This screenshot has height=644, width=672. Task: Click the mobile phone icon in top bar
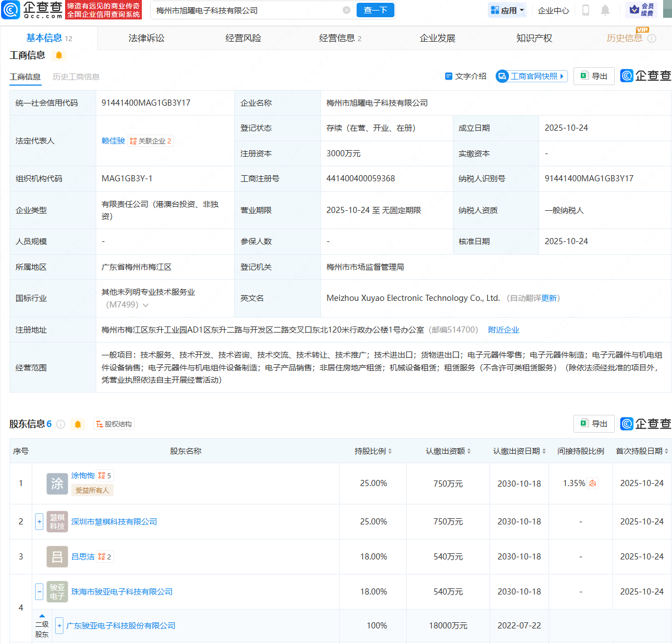point(585,9)
